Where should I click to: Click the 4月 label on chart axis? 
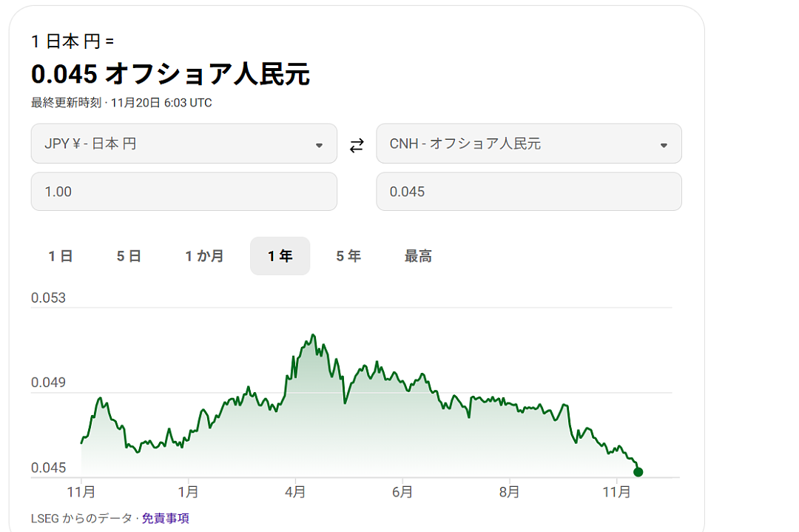[x=294, y=491]
